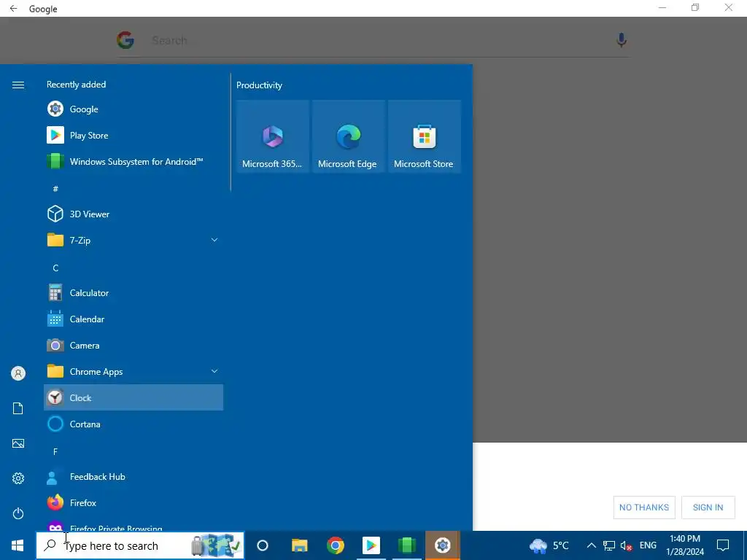Open Play Store taskbar icon
The image size is (747, 560).
point(371,545)
